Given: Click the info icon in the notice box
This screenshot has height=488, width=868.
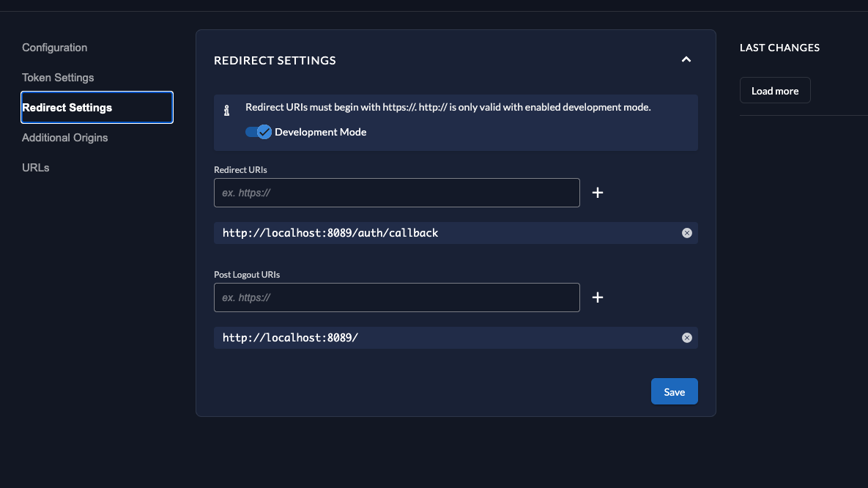Looking at the screenshot, I should click(227, 111).
